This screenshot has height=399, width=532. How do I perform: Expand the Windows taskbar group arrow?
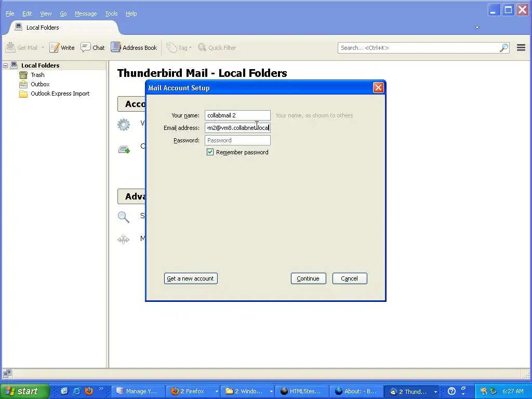271,392
